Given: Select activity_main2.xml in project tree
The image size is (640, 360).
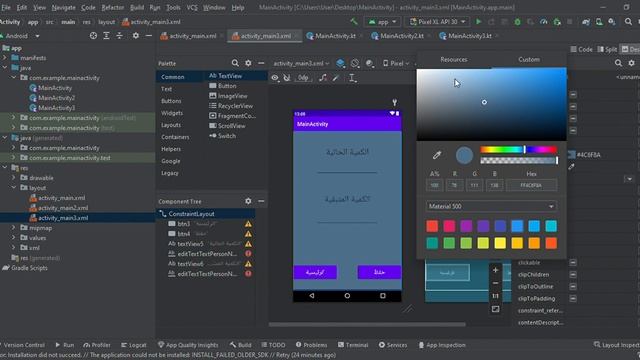Looking at the screenshot, I should 63,208.
